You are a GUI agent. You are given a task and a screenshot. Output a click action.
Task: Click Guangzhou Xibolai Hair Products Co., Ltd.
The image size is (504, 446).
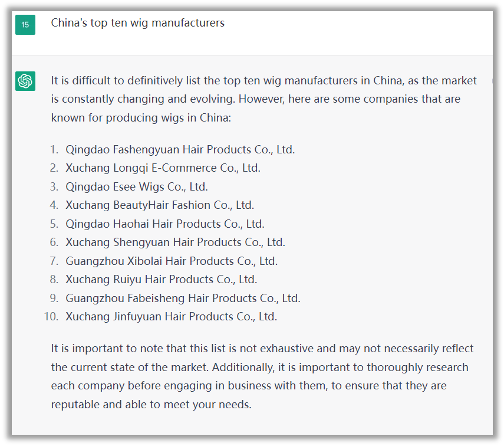pyautogui.click(x=171, y=261)
